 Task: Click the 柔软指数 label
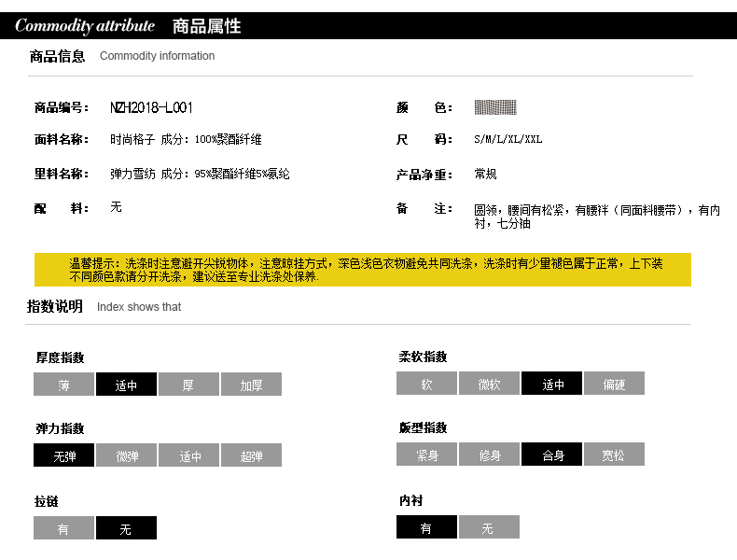(423, 357)
